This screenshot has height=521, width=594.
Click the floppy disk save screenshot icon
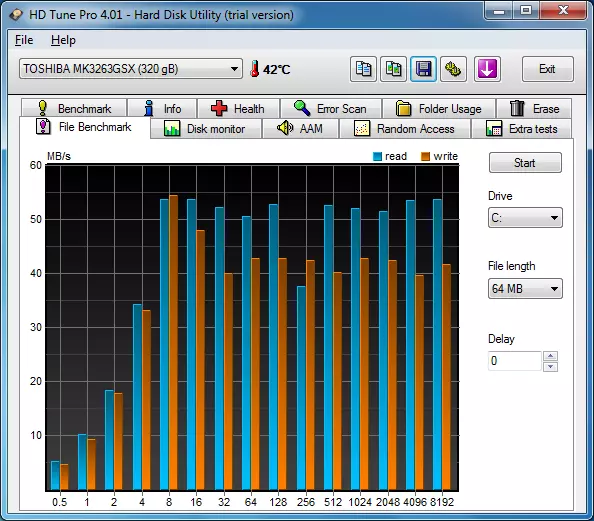tap(423, 69)
